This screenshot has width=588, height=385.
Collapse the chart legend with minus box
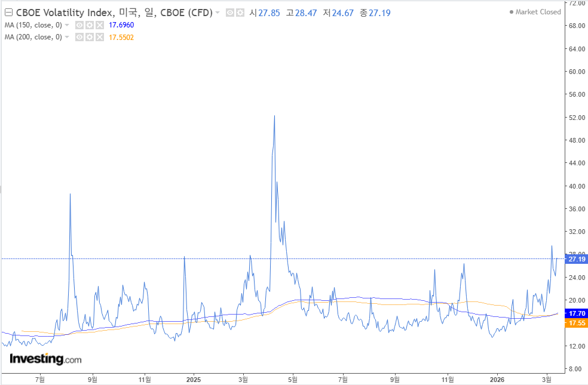coord(8,13)
